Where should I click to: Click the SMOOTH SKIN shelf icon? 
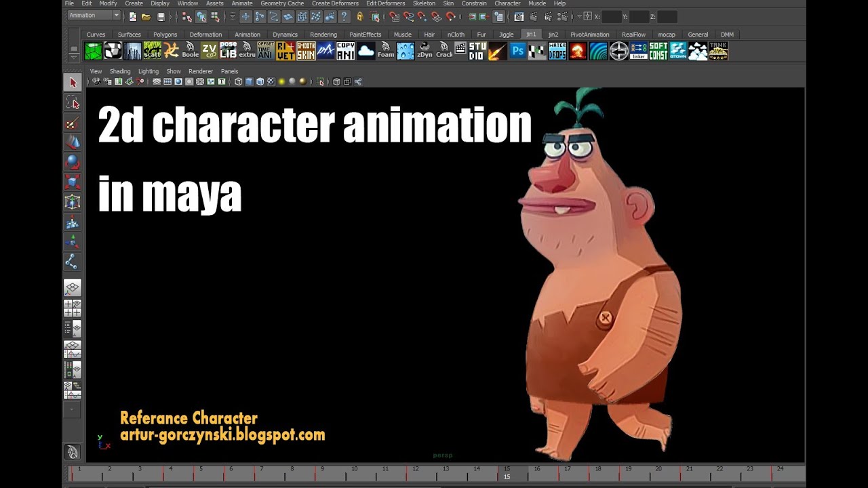[306, 51]
